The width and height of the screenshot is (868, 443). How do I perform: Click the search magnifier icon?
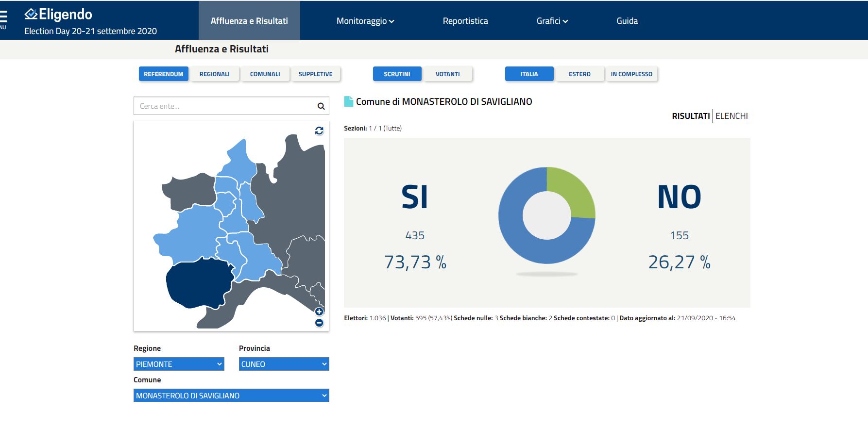click(321, 106)
